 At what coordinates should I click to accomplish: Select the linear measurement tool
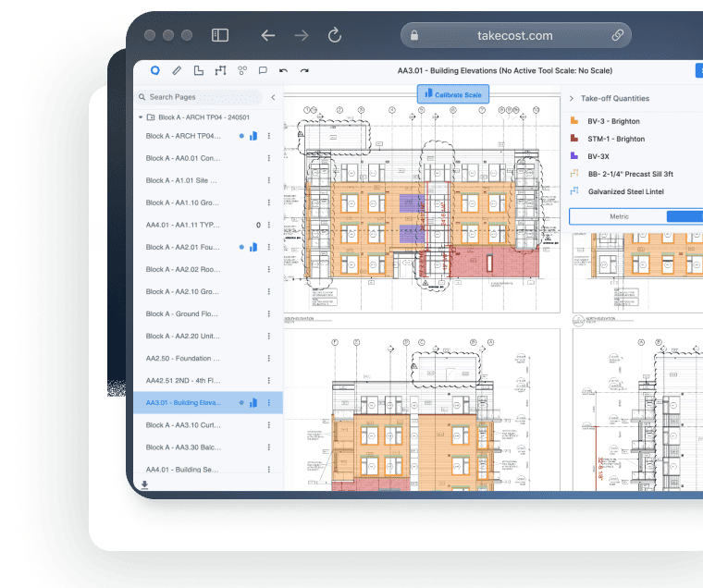pos(220,70)
